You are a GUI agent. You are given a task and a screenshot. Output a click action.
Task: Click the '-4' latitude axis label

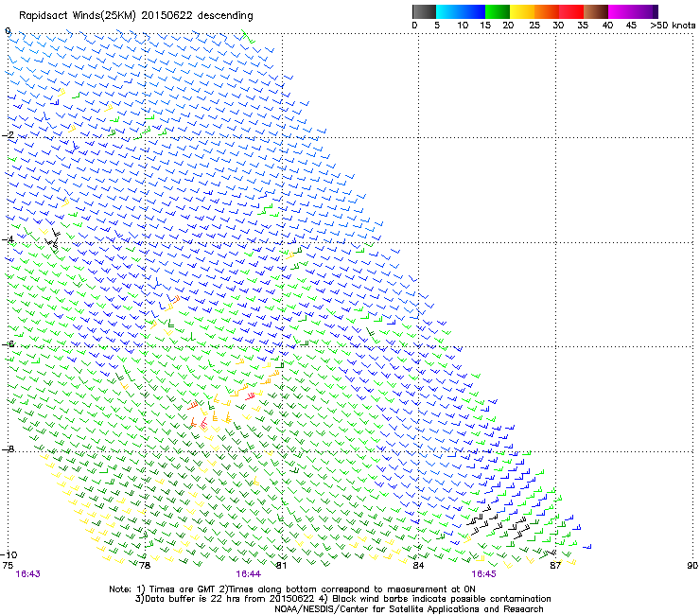coord(8,239)
